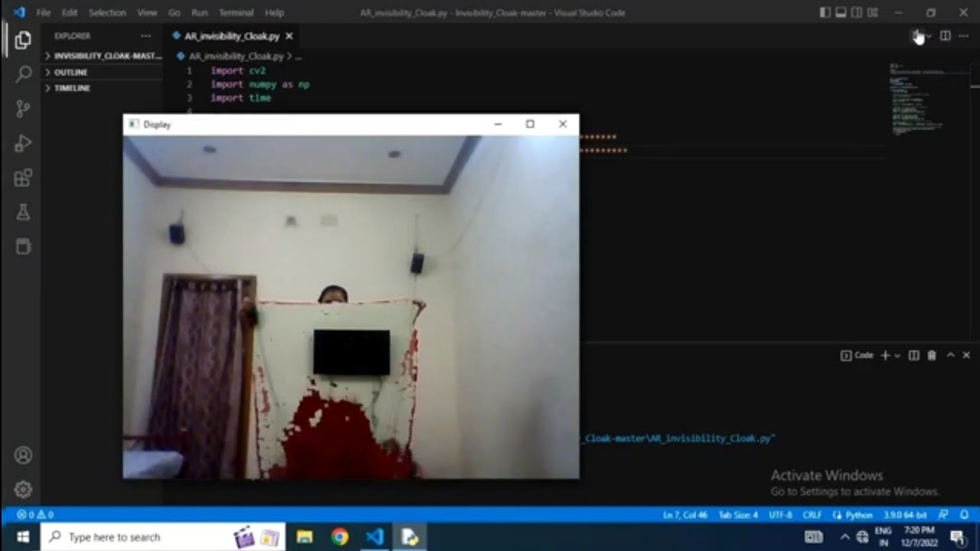Expand the INVISIBILITY_CLOAK-MASTER folder section
980x551 pixels.
click(102, 56)
